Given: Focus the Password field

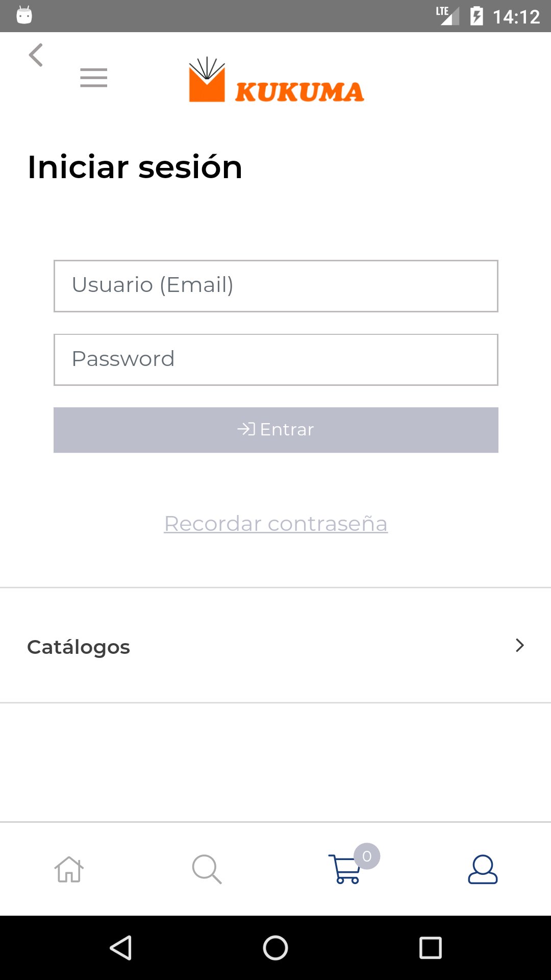Looking at the screenshot, I should pos(276,360).
